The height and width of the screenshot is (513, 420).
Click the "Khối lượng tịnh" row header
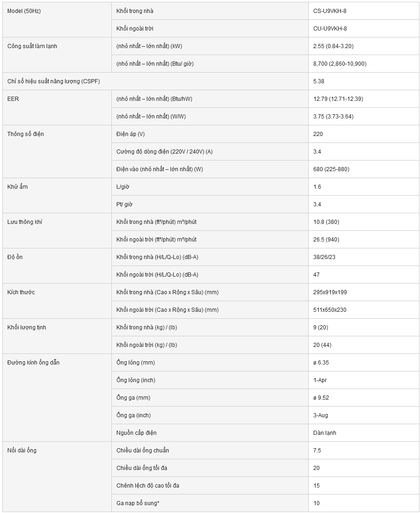pos(27,328)
